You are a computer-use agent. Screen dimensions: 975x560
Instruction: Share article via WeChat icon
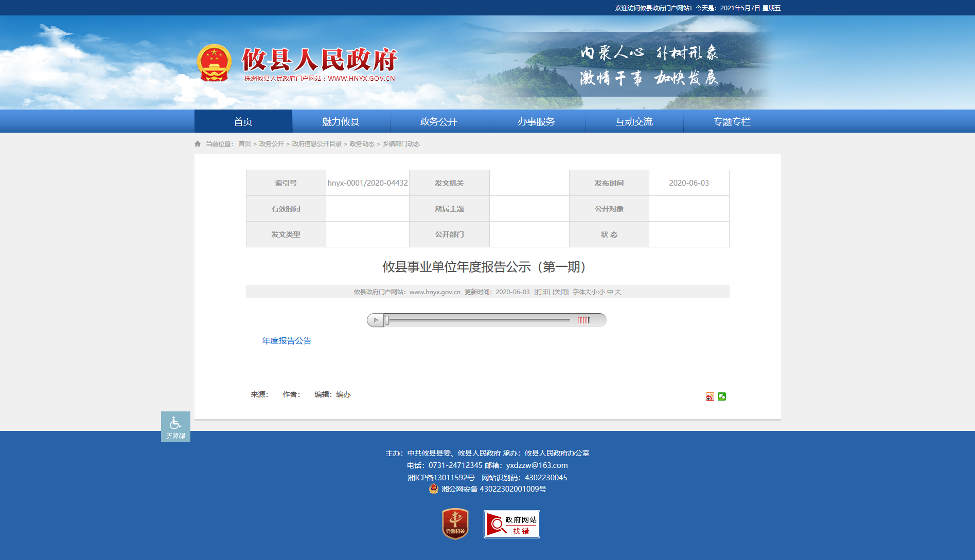click(722, 396)
